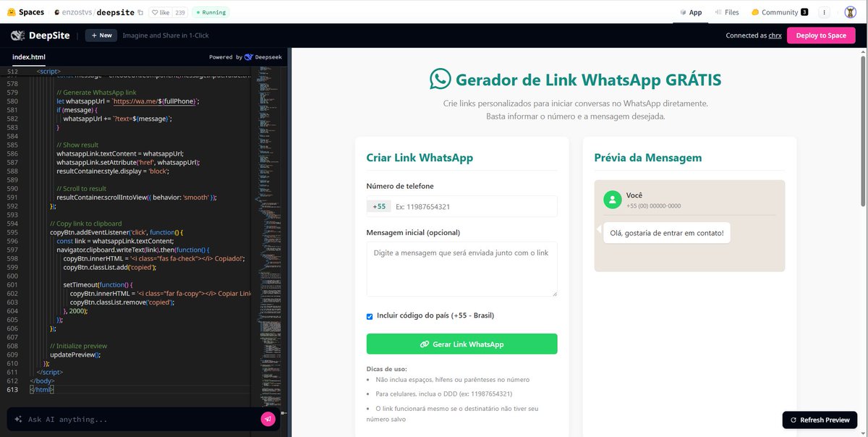
Task: Click Refresh Preview button
Action: click(820, 420)
